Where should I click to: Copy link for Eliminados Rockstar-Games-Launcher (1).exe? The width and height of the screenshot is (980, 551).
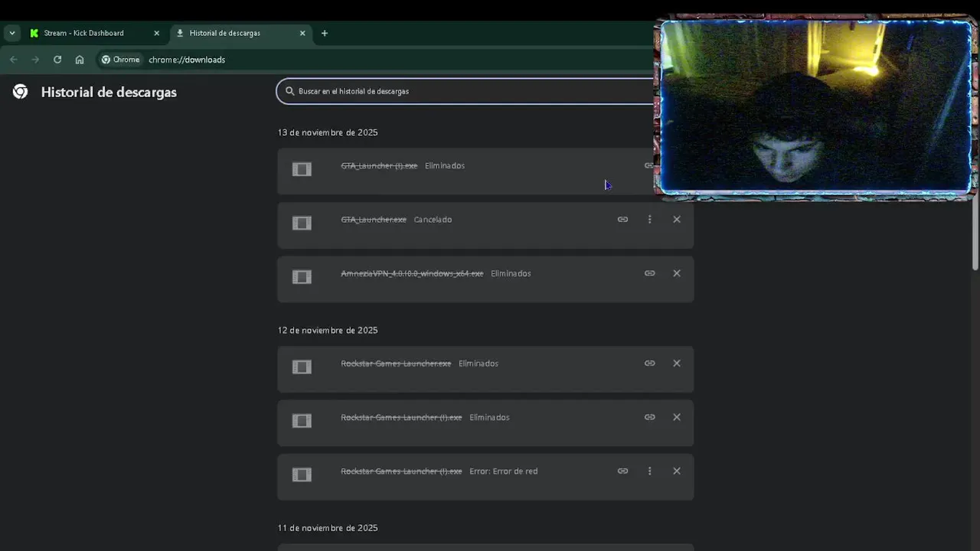(649, 417)
